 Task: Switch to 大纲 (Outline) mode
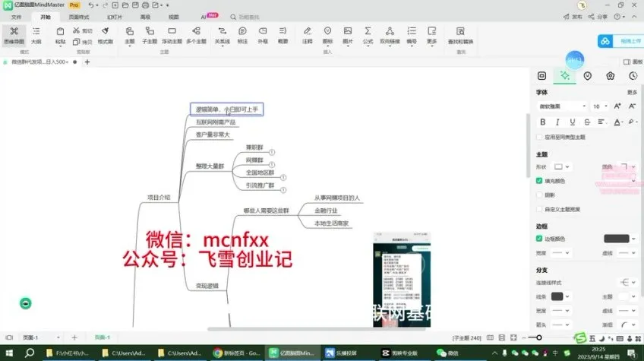tap(36, 34)
